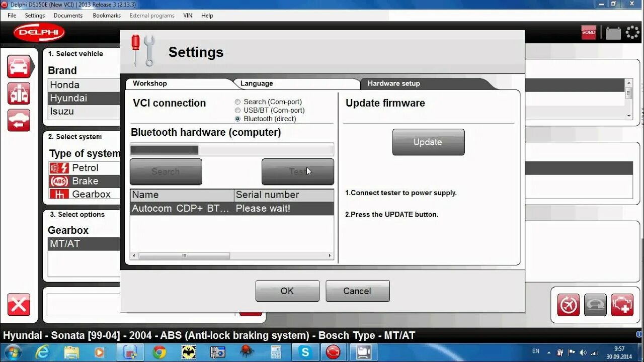Click the device list scroll left arrow
Viewport: 644px width, 362px height.
click(x=134, y=256)
